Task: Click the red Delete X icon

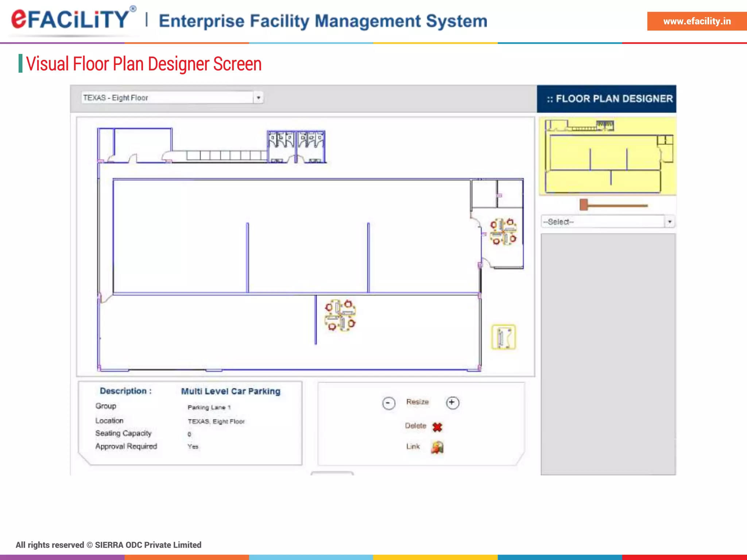Action: point(437,427)
